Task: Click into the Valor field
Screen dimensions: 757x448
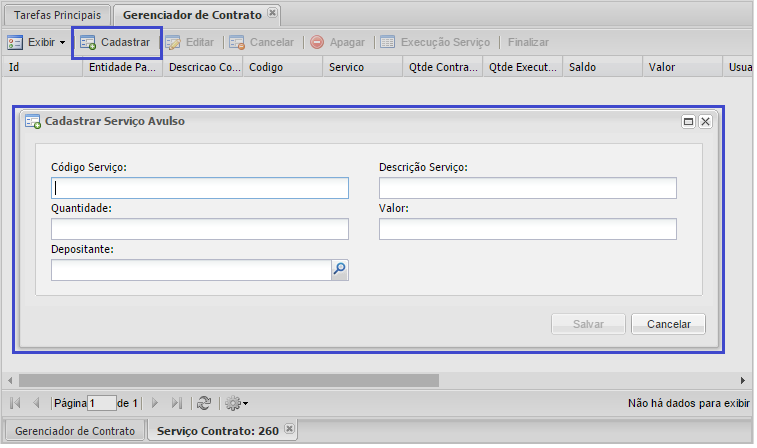Action: tap(528, 229)
